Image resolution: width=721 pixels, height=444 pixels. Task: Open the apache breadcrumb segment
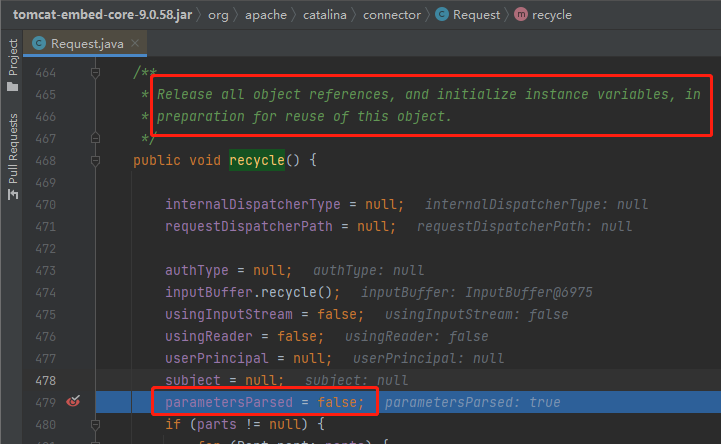(266, 15)
